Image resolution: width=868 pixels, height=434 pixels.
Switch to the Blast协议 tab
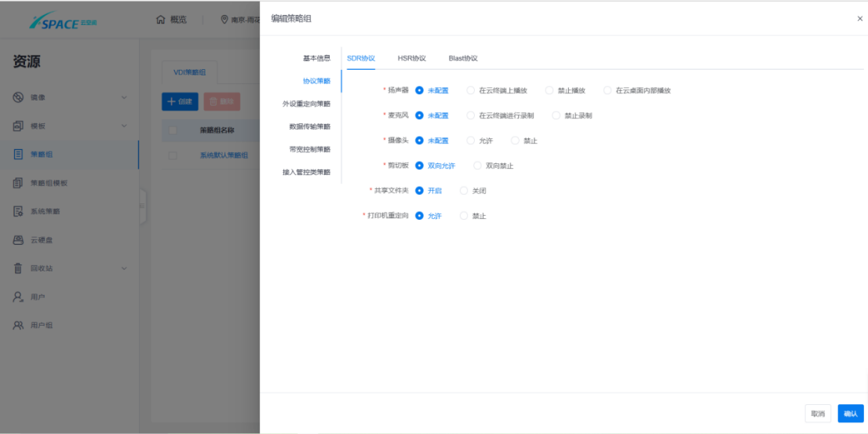click(x=463, y=58)
